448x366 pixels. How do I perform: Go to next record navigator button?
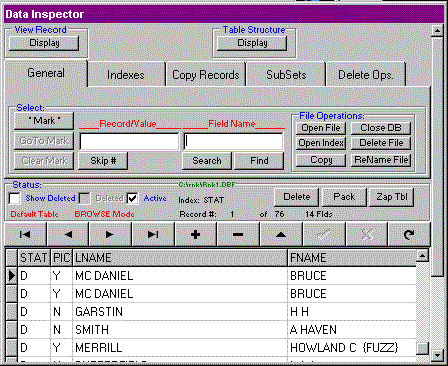111,235
